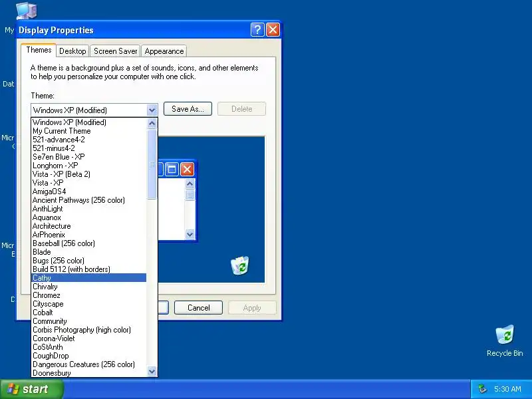
Task: Select the Themes tab
Action: pyautogui.click(x=39, y=50)
